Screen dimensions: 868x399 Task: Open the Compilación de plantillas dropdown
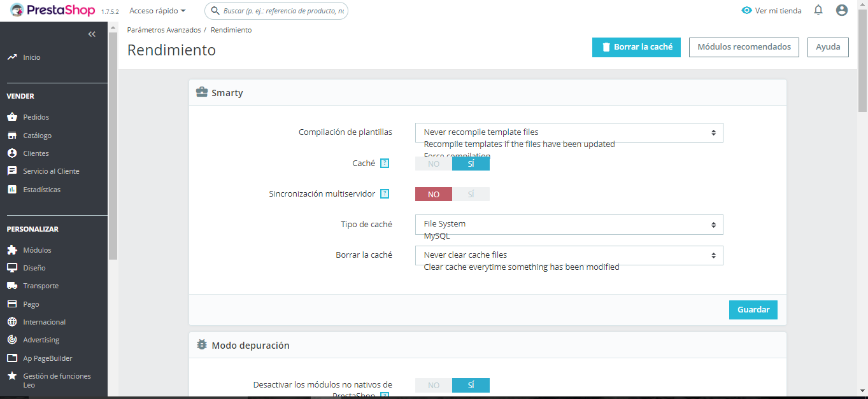coord(569,132)
